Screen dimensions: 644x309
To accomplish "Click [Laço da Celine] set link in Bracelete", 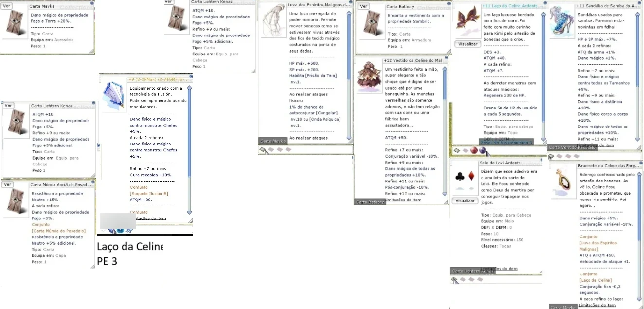I will point(595,280).
